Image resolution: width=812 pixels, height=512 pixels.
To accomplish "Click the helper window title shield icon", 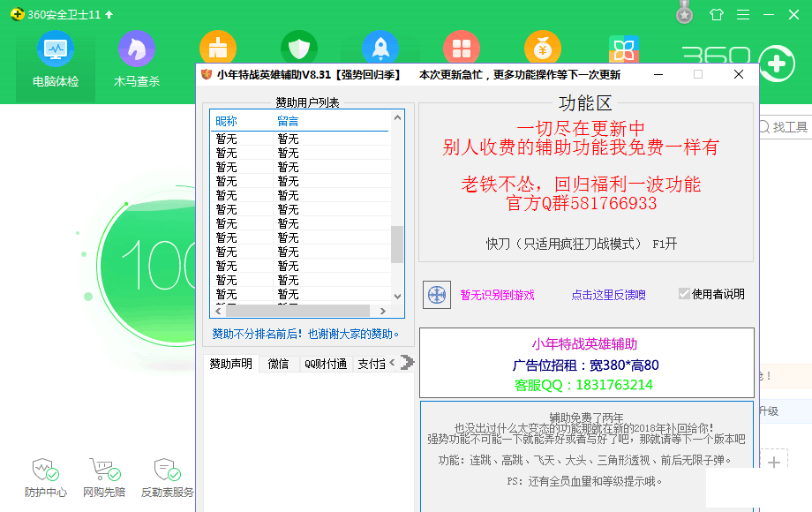I will coord(207,74).
